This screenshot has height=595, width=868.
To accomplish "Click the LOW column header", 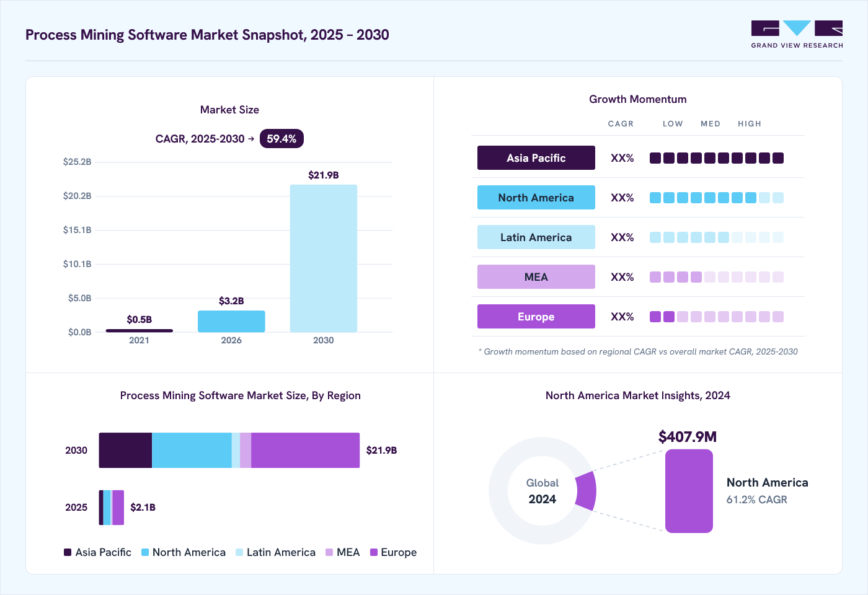I will (x=673, y=124).
